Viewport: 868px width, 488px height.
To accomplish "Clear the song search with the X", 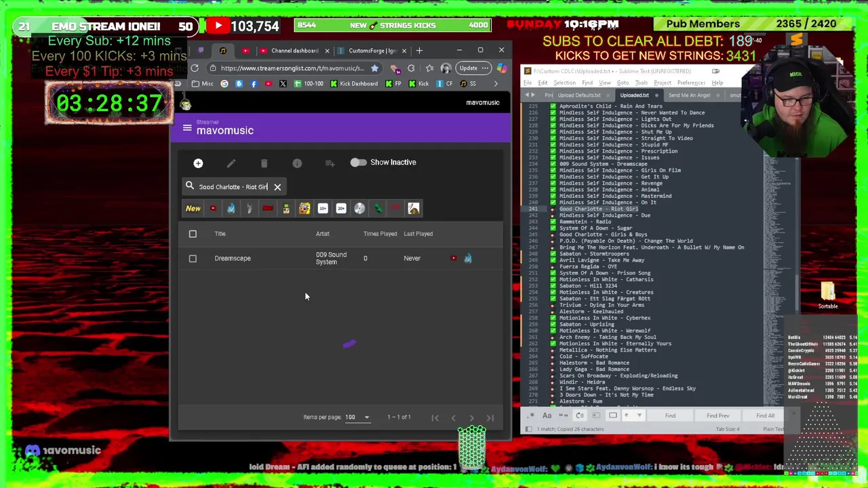I will tap(277, 186).
